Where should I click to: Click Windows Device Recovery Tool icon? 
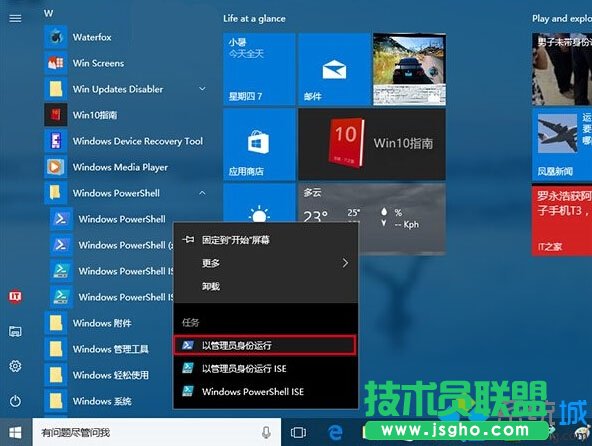[x=56, y=141]
